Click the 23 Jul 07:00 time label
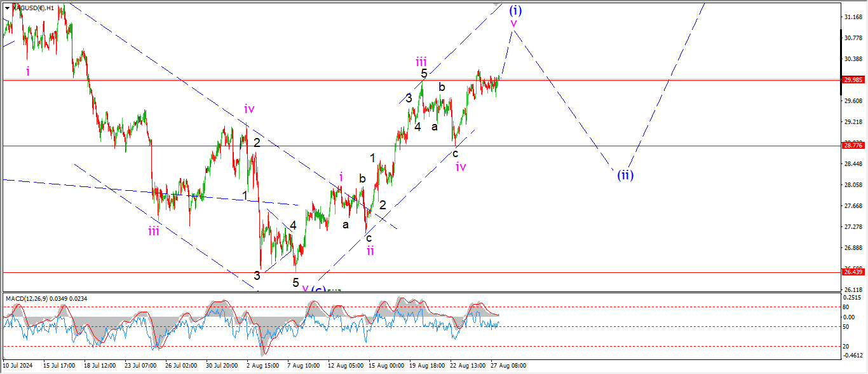The height and width of the screenshot is (374, 868). point(141,366)
